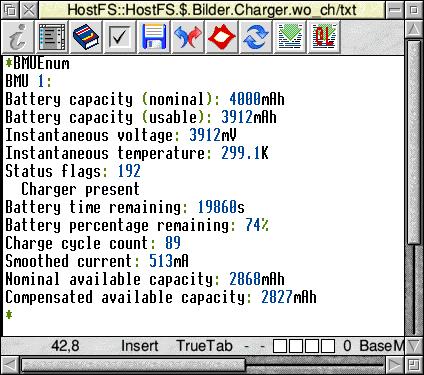Click the blue circular refresh arrows icon
The height and width of the screenshot is (375, 424).
(256, 37)
